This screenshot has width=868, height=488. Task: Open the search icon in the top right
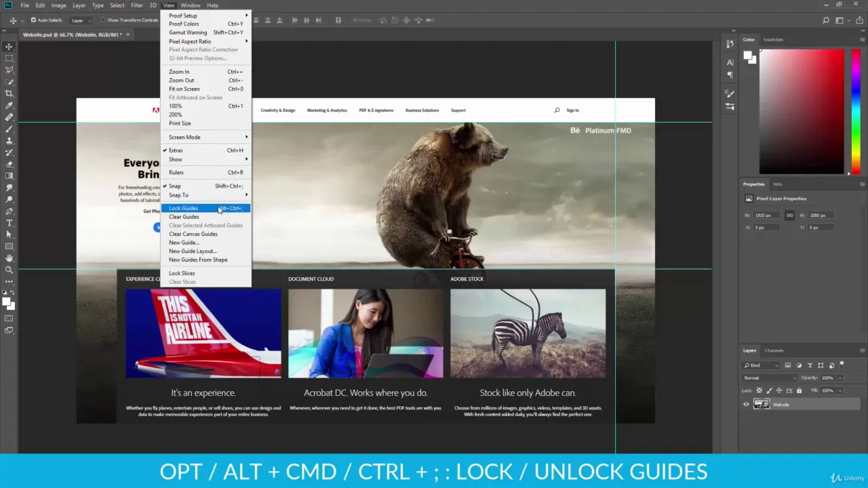click(825, 21)
